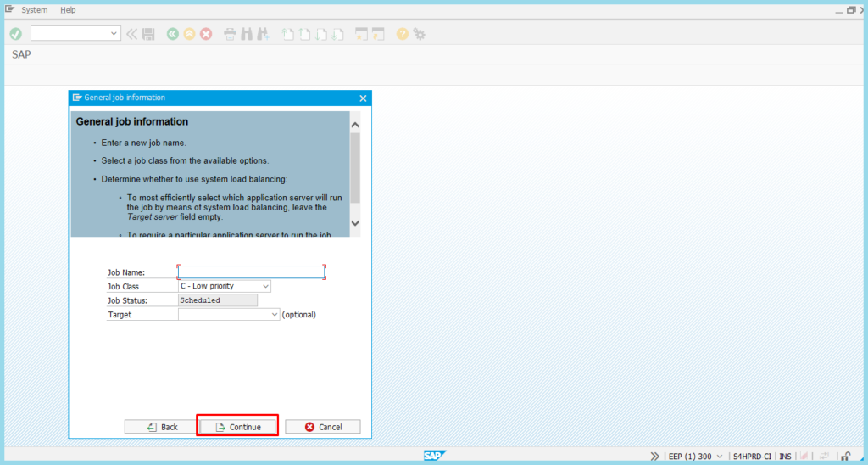Open the transaction command field dropdown
868x465 pixels.
click(x=114, y=34)
